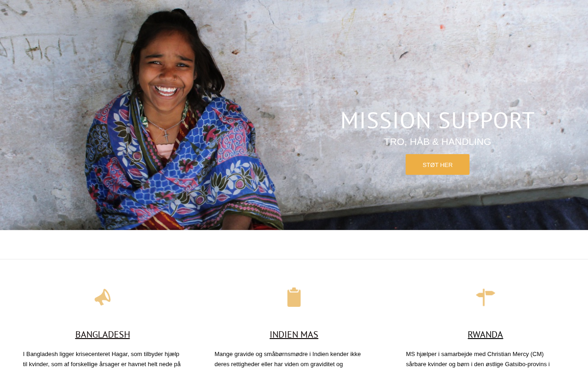Click the clipboard icon above Indien MAS

click(294, 297)
